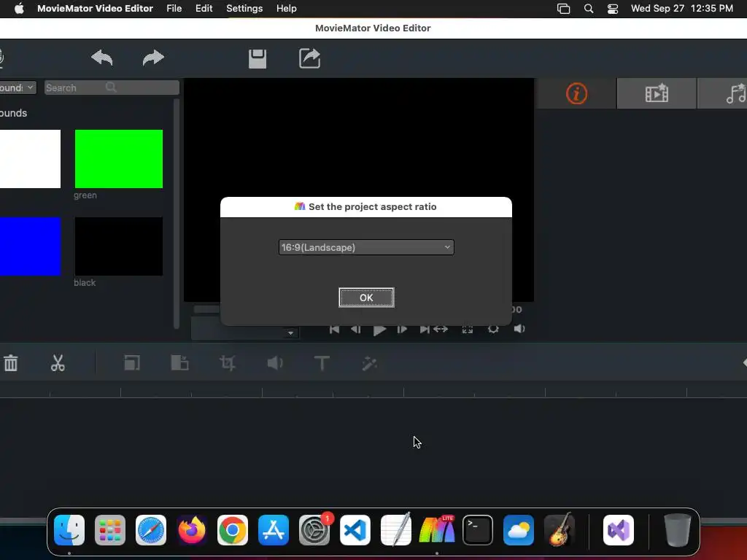Click the Export share icon
This screenshot has height=560, width=747.
309,58
